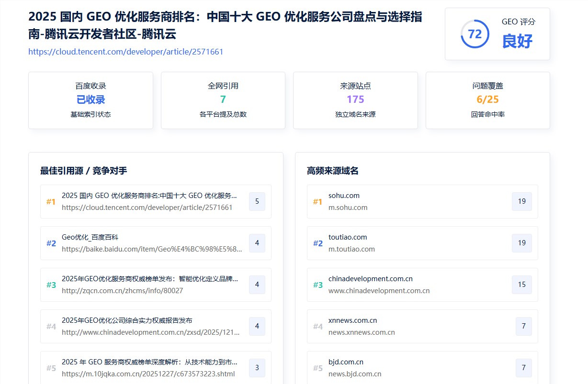Click the count badge 19 beside toutiao.com
This screenshot has height=384, width=588.
click(x=521, y=243)
